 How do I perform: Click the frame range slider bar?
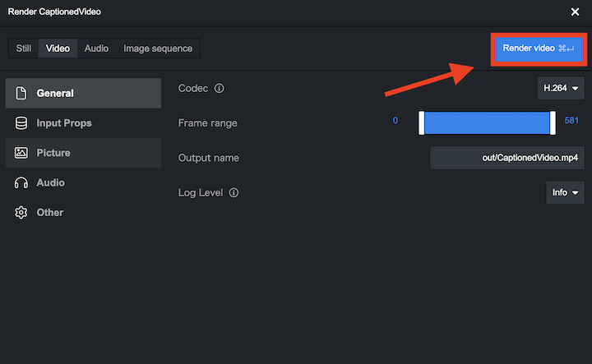[x=487, y=123]
